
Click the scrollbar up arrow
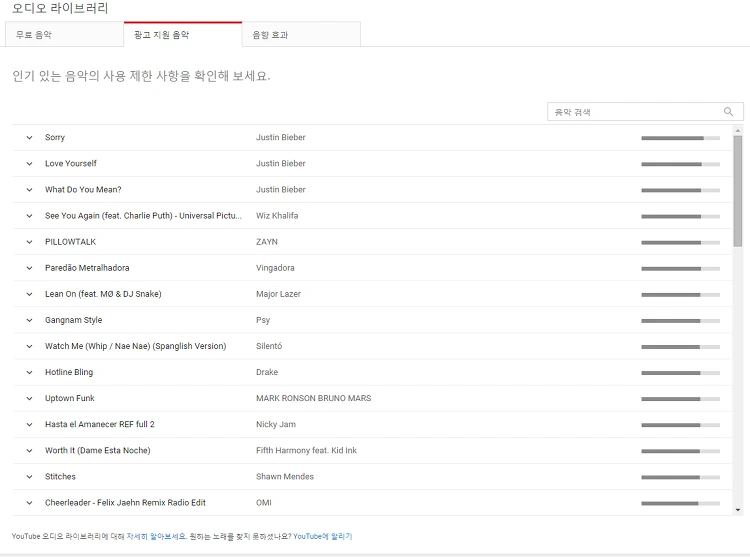738,130
